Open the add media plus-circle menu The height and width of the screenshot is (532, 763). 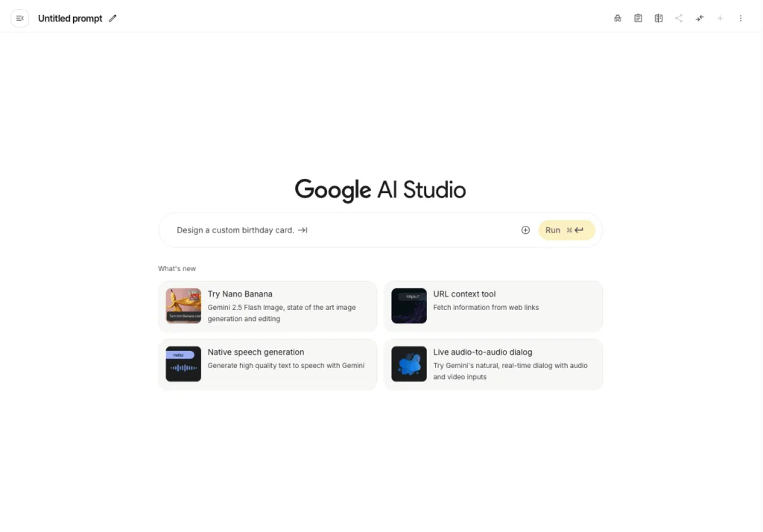pyautogui.click(x=525, y=230)
